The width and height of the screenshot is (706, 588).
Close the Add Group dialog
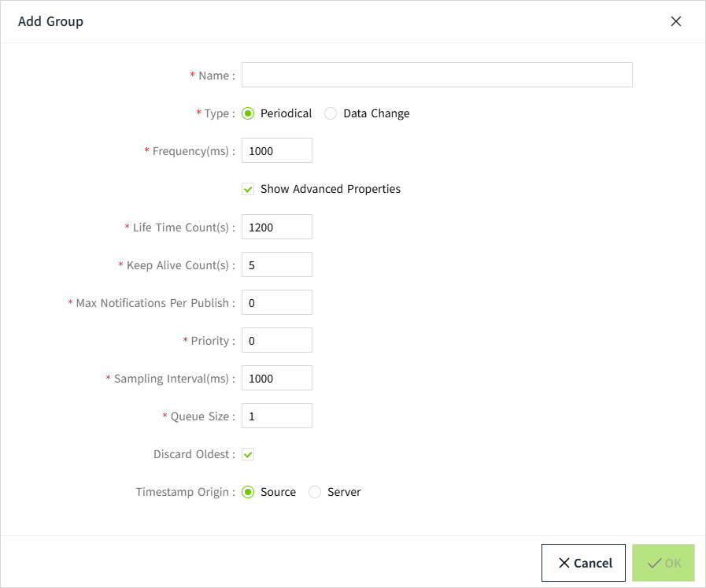675,21
